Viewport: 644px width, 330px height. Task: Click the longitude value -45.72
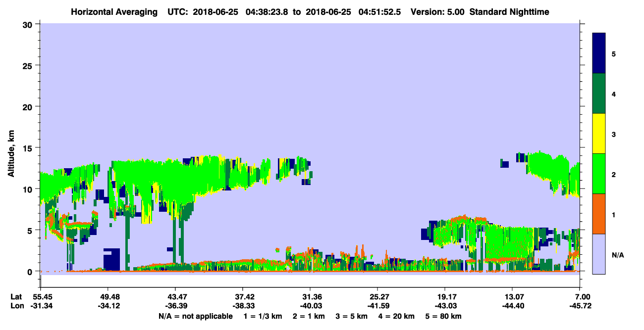pyautogui.click(x=580, y=306)
